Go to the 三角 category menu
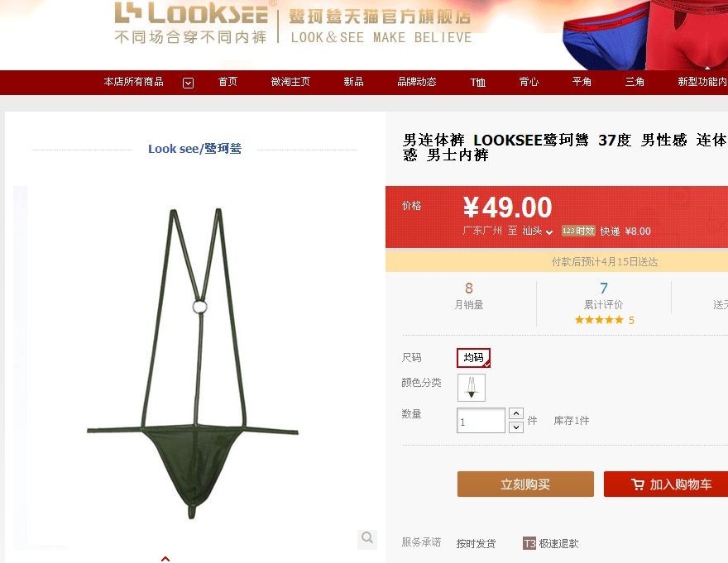The height and width of the screenshot is (563, 728). click(635, 82)
